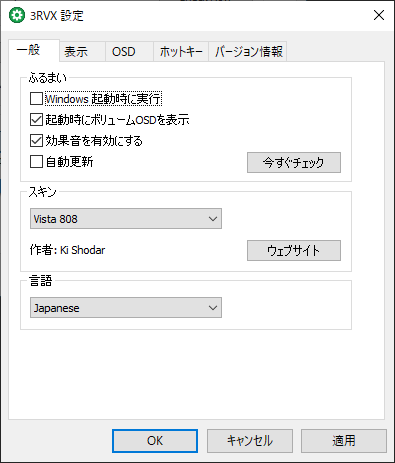Close the 3RVX settings window
Image resolution: width=395 pixels, height=463 pixels.
point(379,15)
